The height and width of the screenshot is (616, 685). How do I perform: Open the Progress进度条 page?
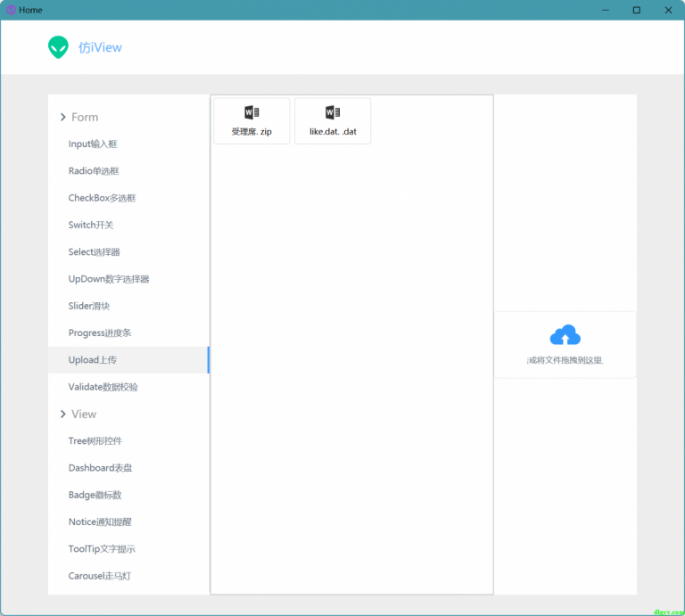point(99,333)
